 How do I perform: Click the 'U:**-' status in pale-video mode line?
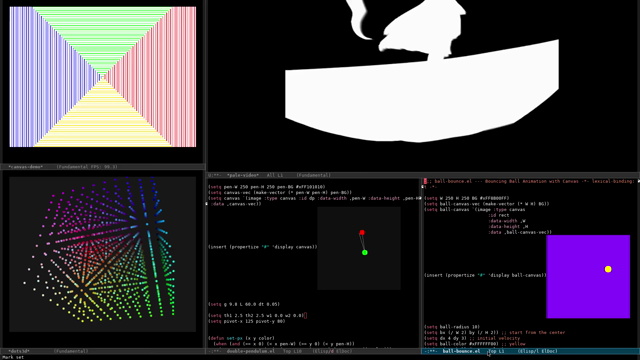pyautogui.click(x=214, y=175)
